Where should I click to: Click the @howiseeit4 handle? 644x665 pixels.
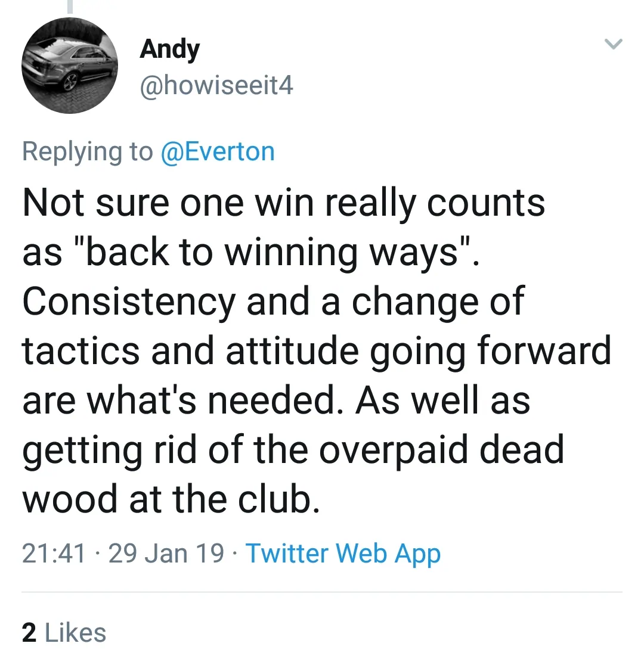216,87
